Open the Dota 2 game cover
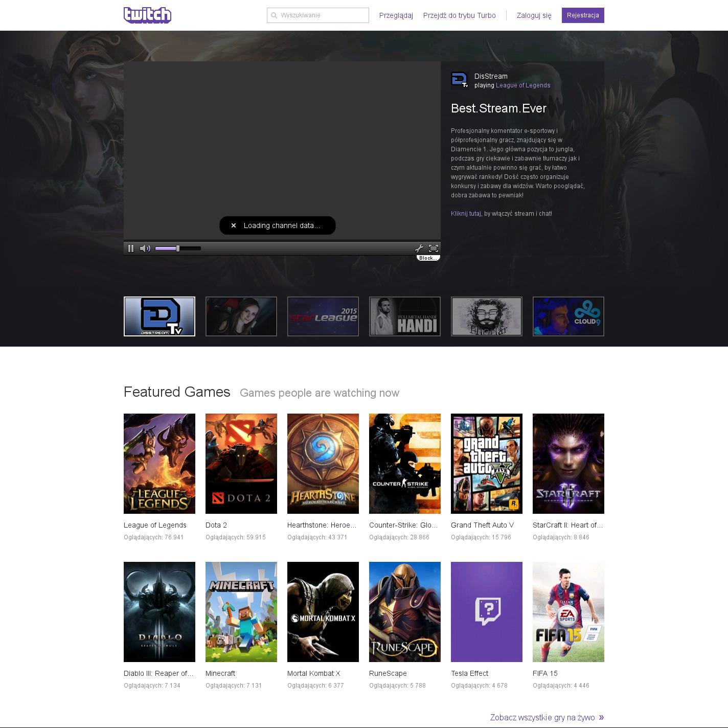 pos(241,464)
